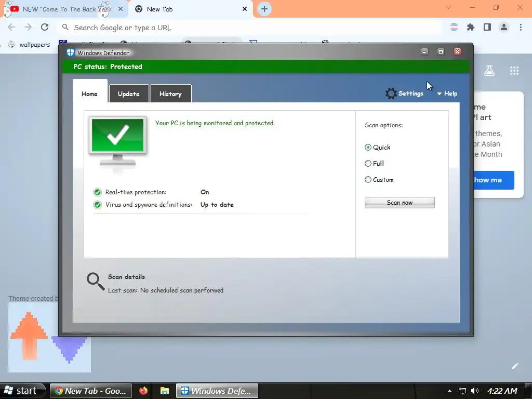This screenshot has width=532, height=399.
Task: Toggle Chrome side panel icon
Action: pyautogui.click(x=487, y=27)
